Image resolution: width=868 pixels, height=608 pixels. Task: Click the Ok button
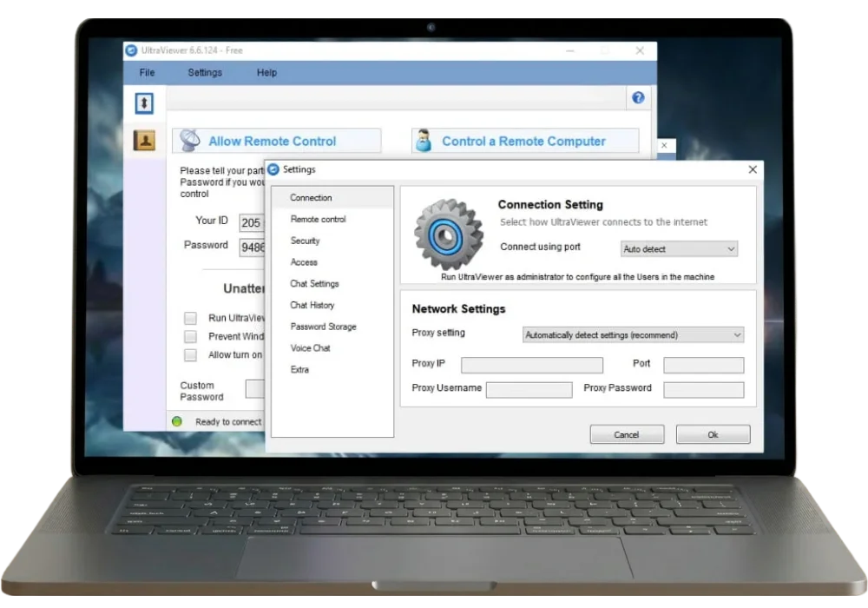[x=713, y=434]
